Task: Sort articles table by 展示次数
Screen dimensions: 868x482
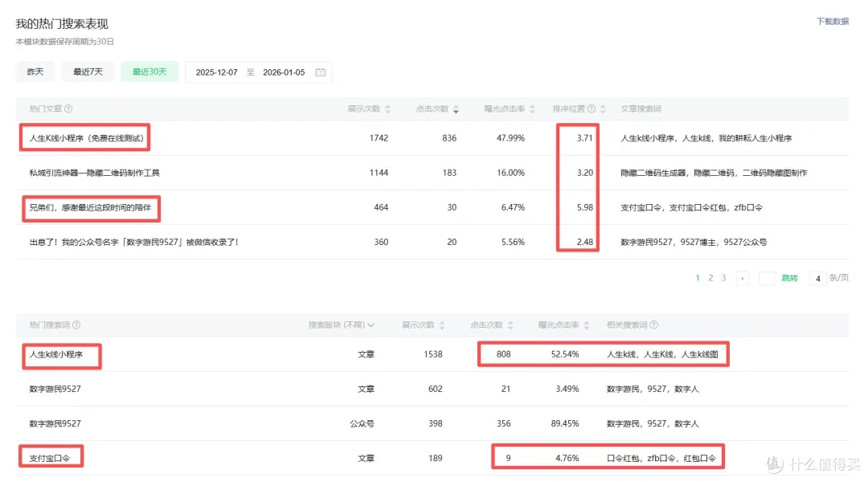Action: [x=387, y=109]
